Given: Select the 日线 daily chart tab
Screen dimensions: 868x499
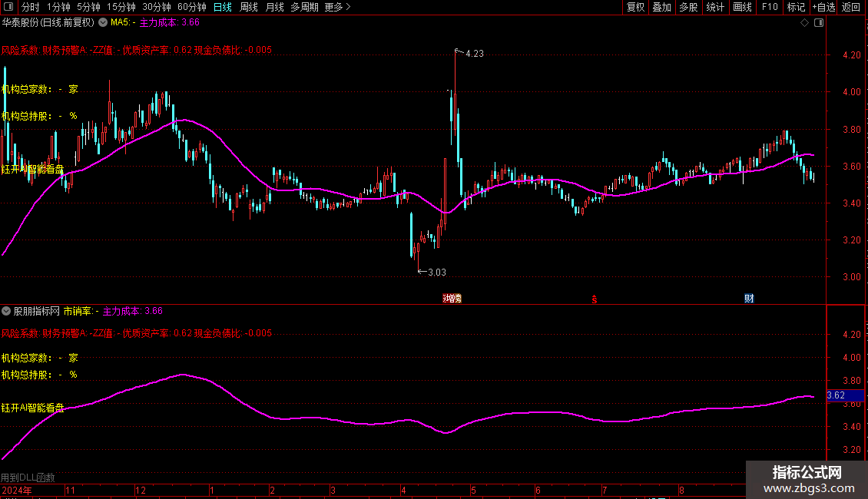Looking at the screenshot, I should [x=223, y=7].
